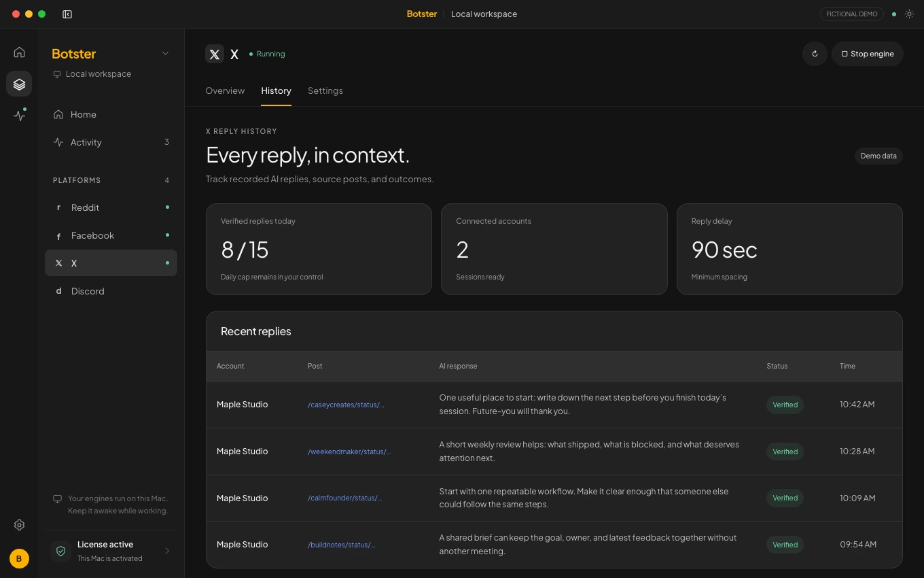The width and height of the screenshot is (924, 578).
Task: Click the X logo icon in header
Action: 215,54
